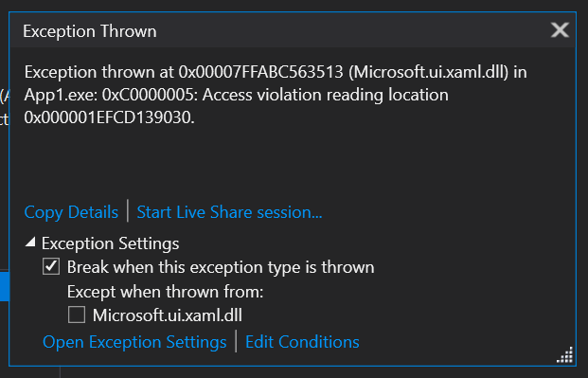Open Exception Settings link
This screenshot has height=378, width=588.
(x=134, y=342)
